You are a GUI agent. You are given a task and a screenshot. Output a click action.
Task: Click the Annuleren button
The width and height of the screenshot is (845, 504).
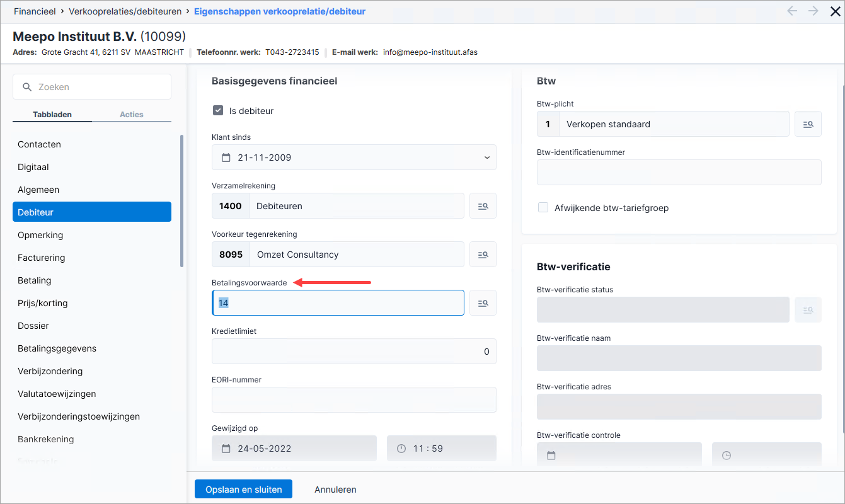[x=335, y=490]
